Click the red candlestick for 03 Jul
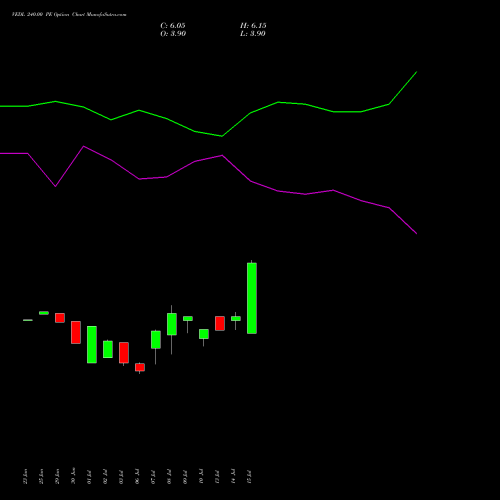Viewport: 500px width, 500px height. 124,353
